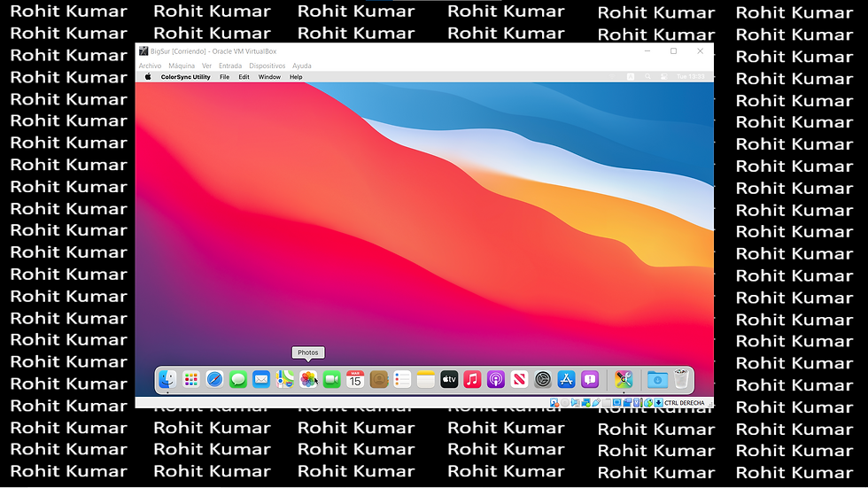Open macOS File menu

coord(224,77)
